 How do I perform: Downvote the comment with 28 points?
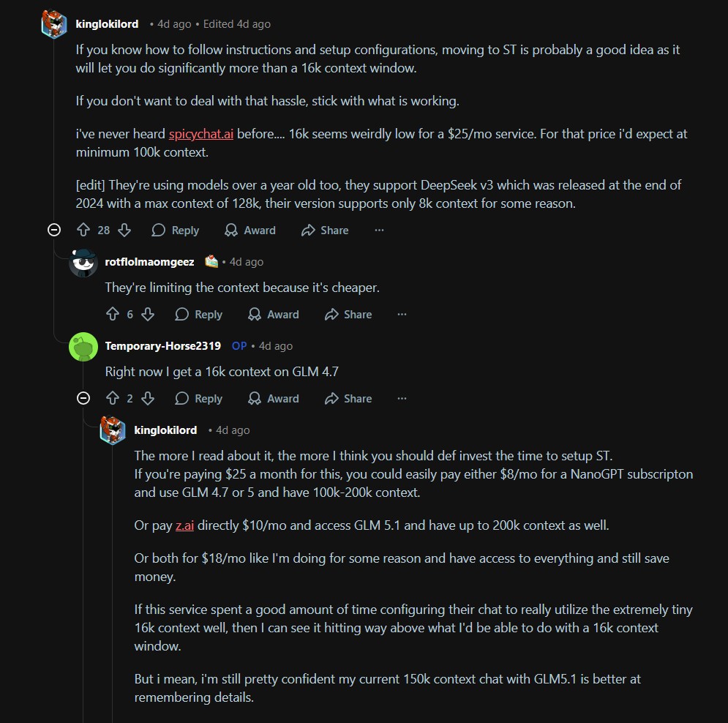pyautogui.click(x=124, y=231)
